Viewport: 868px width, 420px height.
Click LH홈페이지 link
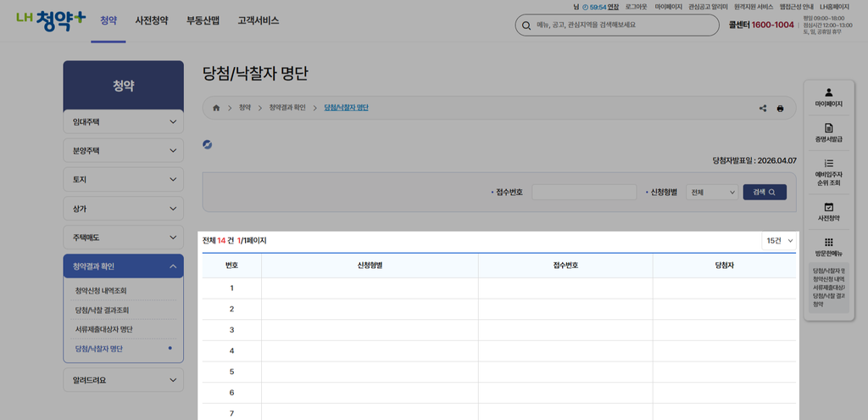pyautogui.click(x=834, y=7)
